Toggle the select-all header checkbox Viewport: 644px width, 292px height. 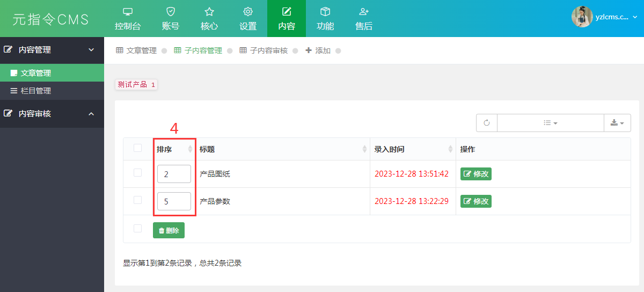click(x=138, y=148)
